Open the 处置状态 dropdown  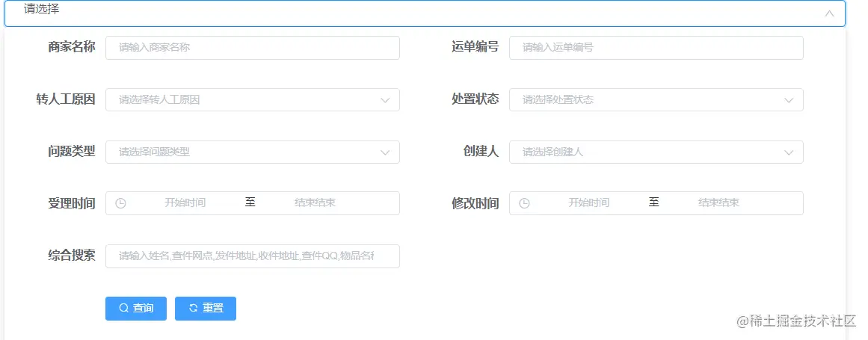656,99
